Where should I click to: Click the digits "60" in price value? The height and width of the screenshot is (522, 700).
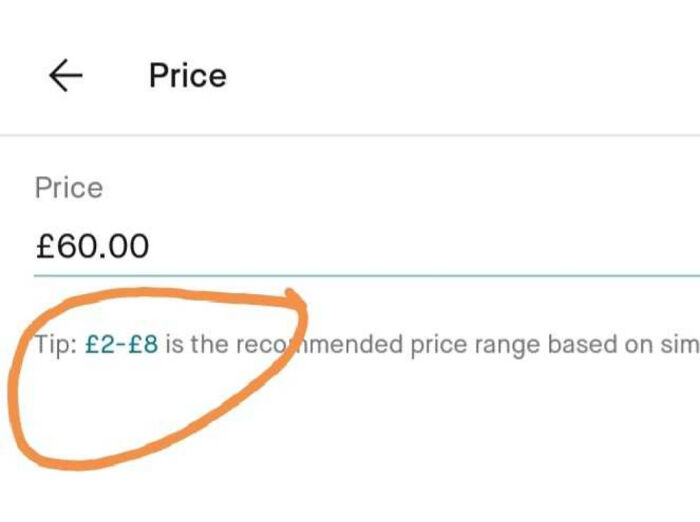click(x=73, y=245)
